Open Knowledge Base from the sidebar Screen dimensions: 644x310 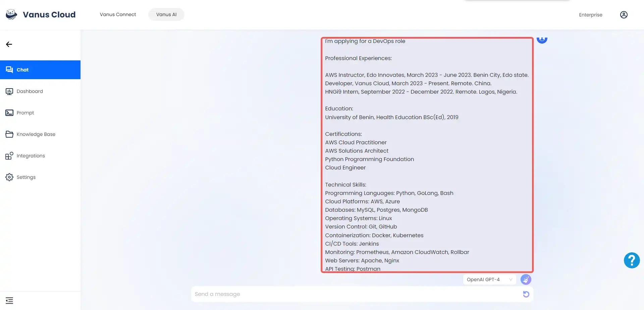click(40, 134)
